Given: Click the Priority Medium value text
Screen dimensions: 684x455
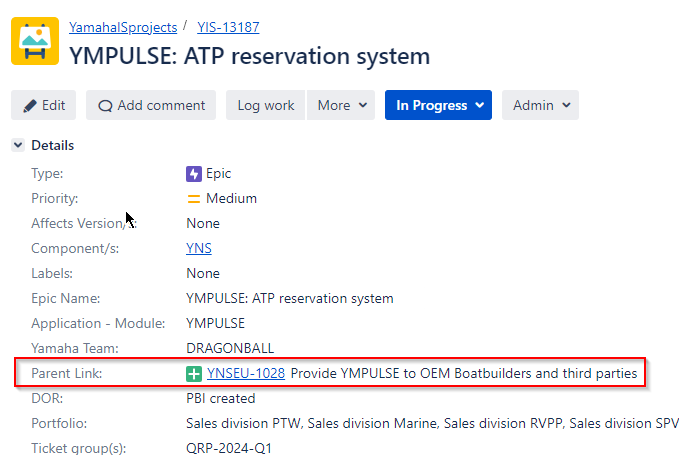Looking at the screenshot, I should 231,198.
